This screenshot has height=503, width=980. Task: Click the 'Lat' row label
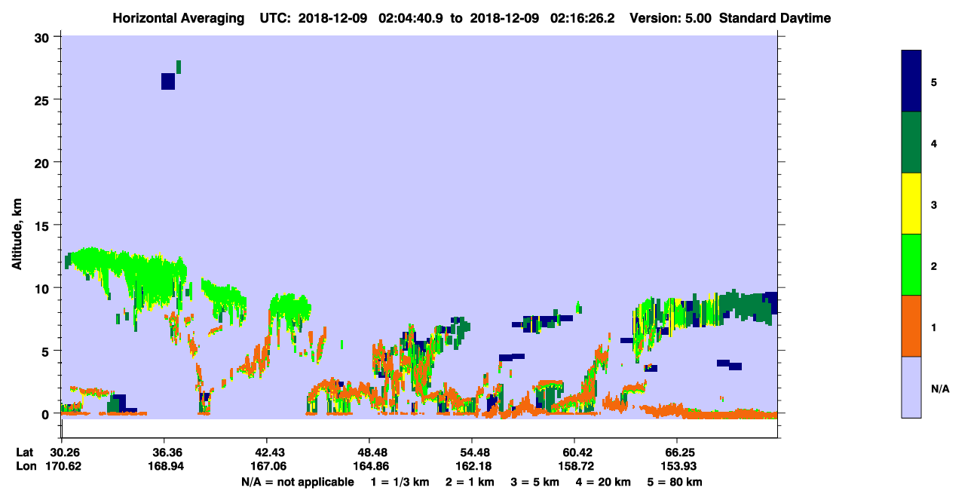point(24,452)
